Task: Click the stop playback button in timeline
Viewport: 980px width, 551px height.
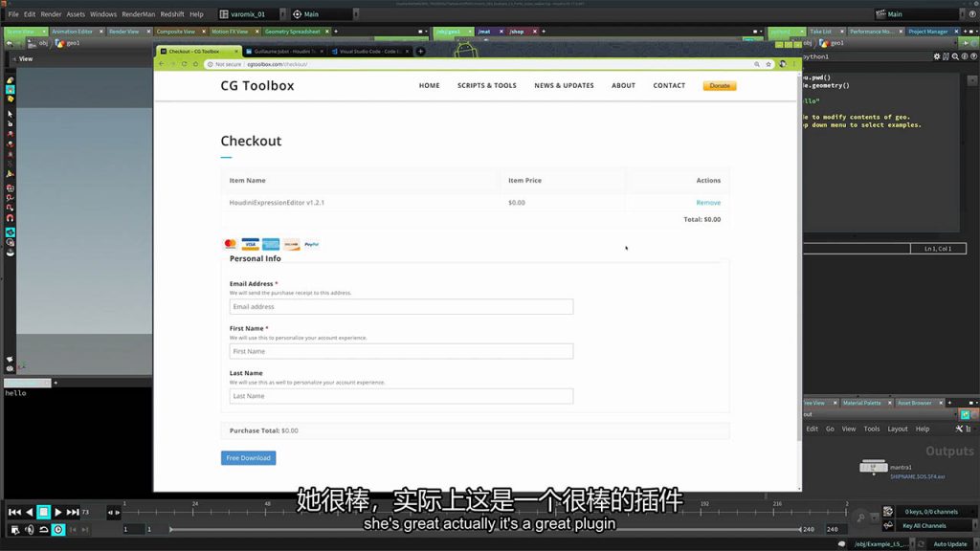Action: [x=43, y=513]
